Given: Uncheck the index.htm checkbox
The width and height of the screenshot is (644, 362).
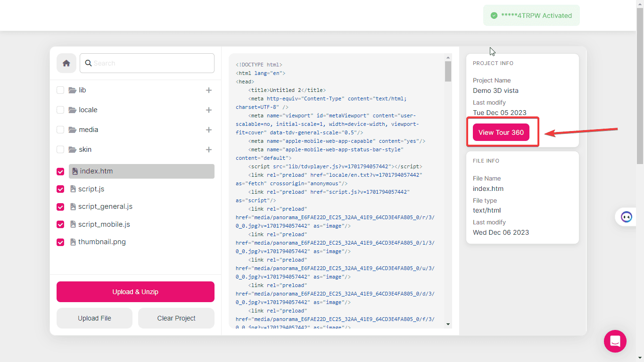Looking at the screenshot, I should coord(60,172).
